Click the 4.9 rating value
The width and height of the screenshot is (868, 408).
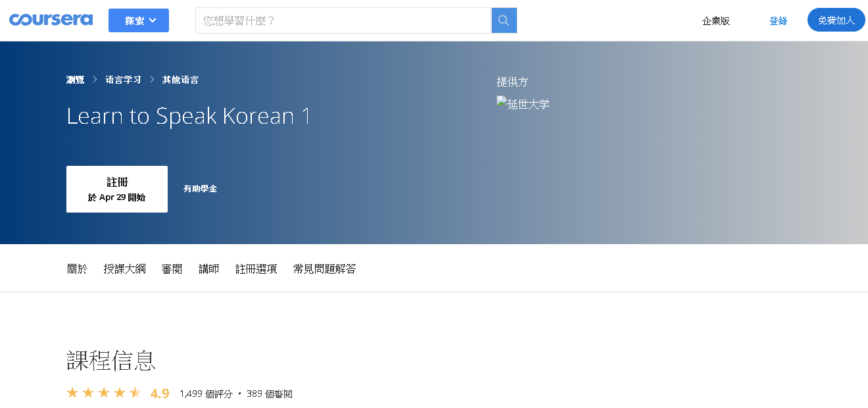coord(160,394)
